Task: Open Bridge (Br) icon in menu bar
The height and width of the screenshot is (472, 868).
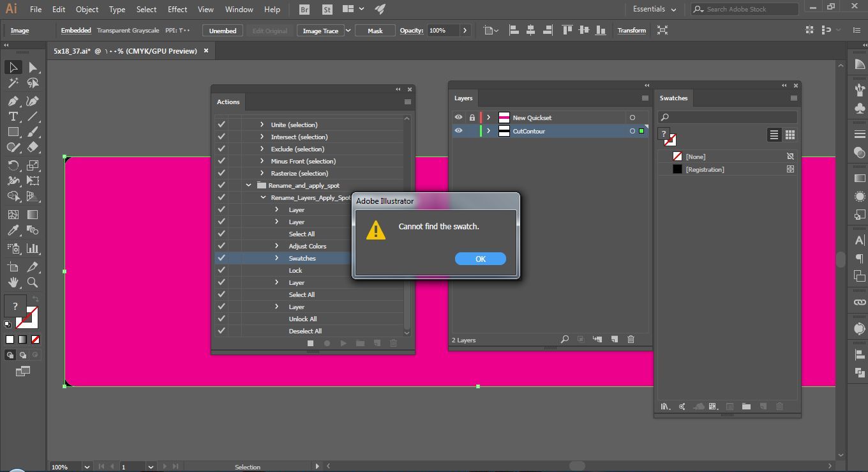Action: (x=305, y=10)
